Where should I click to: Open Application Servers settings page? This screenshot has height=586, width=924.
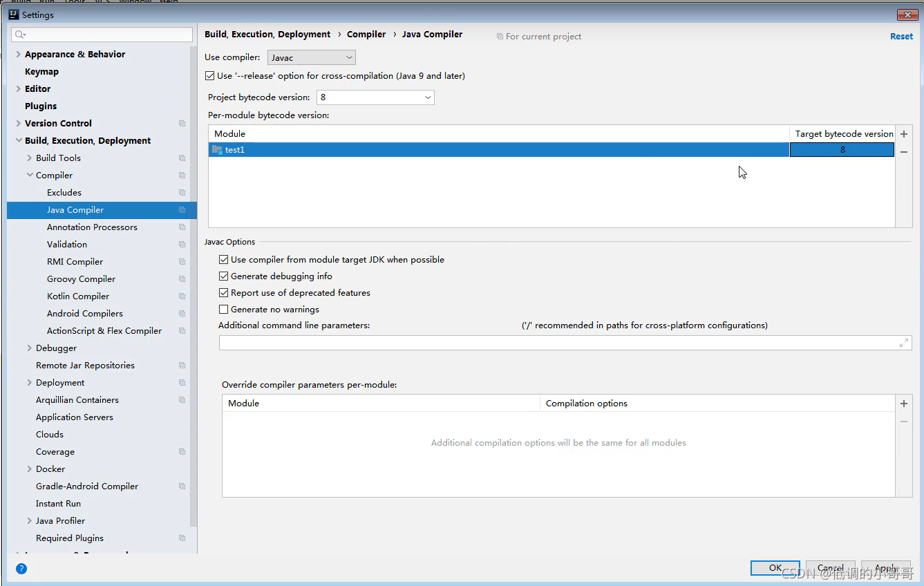[x=75, y=417]
